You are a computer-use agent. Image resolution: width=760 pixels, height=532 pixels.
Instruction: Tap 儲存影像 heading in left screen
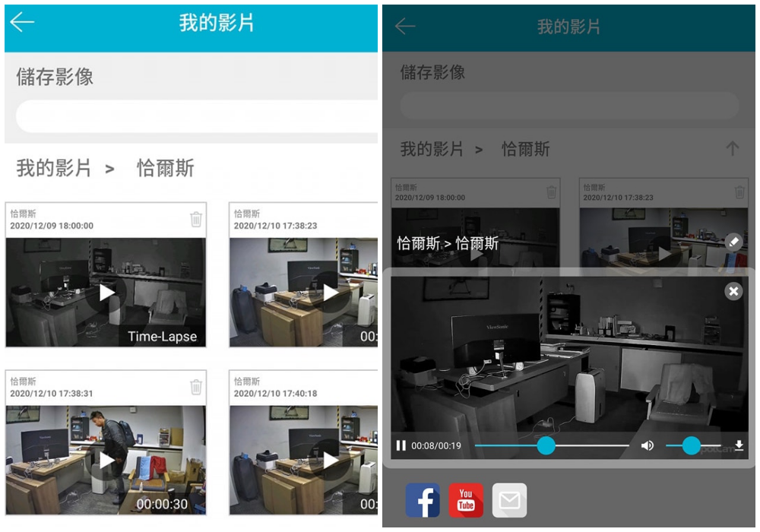coord(55,77)
